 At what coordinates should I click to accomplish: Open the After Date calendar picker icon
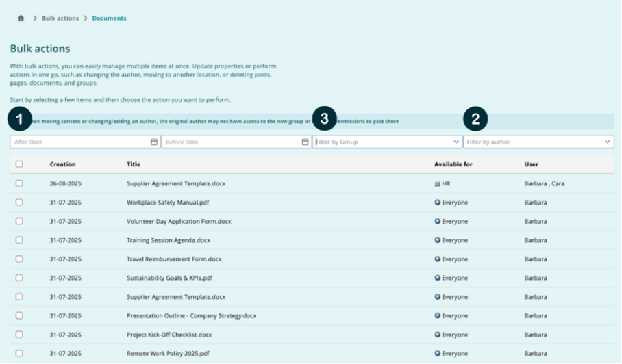tap(154, 142)
